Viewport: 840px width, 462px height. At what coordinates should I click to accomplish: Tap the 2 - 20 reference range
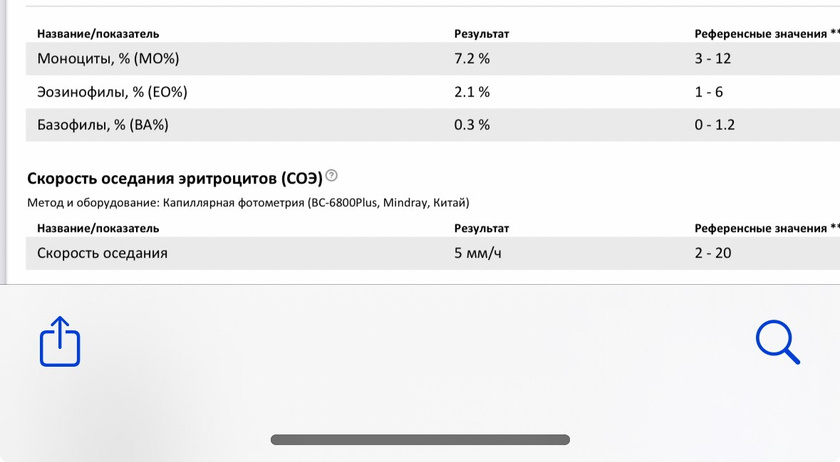click(x=713, y=253)
